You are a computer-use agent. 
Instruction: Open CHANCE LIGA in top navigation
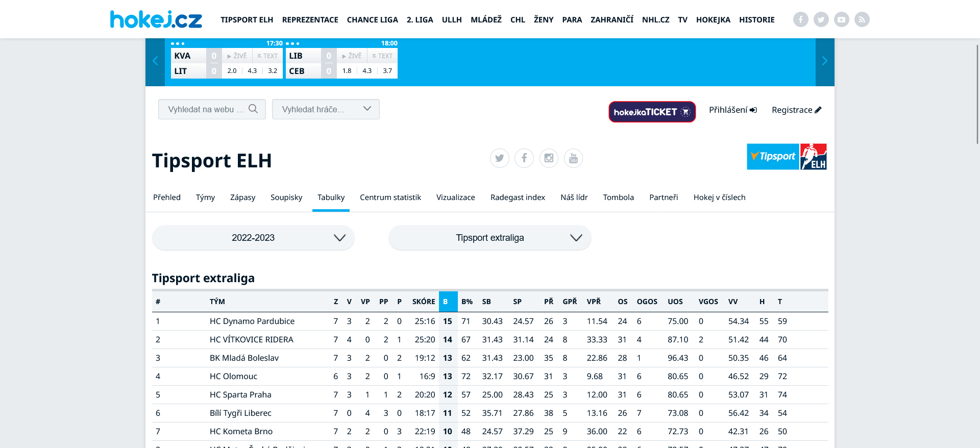click(x=373, y=19)
